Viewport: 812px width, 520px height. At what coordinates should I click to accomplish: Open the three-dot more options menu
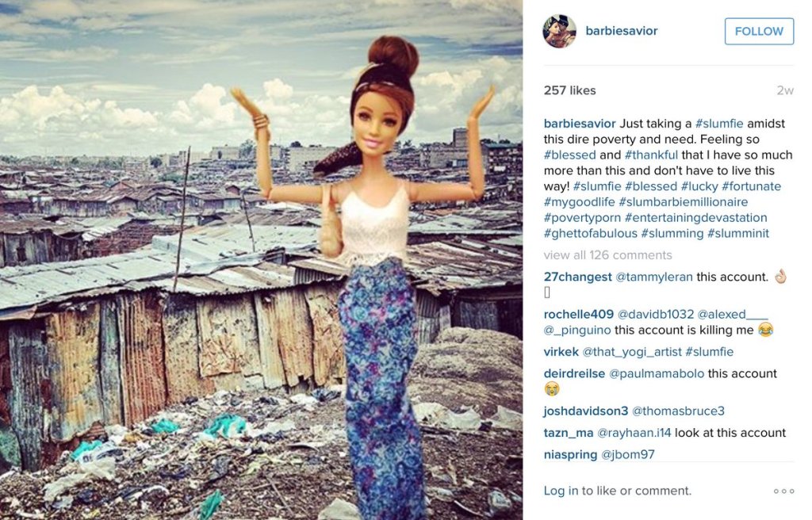[x=783, y=491]
